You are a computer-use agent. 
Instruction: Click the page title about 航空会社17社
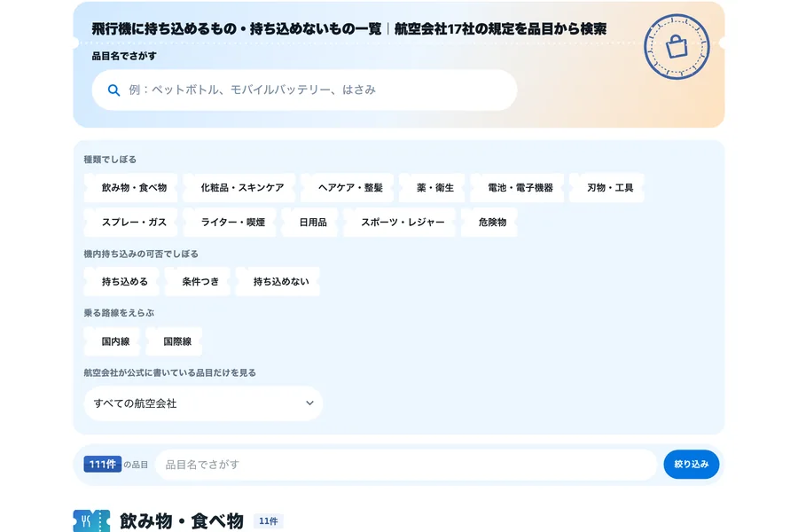348,29
